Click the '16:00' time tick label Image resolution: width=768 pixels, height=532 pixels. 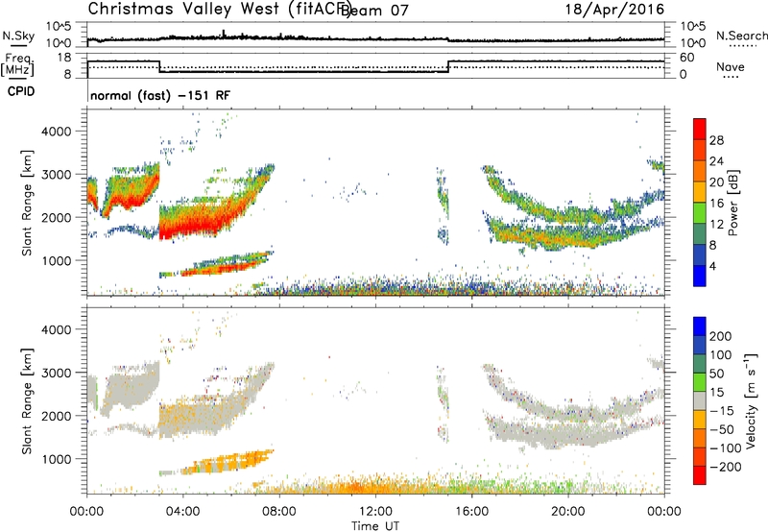(x=471, y=512)
